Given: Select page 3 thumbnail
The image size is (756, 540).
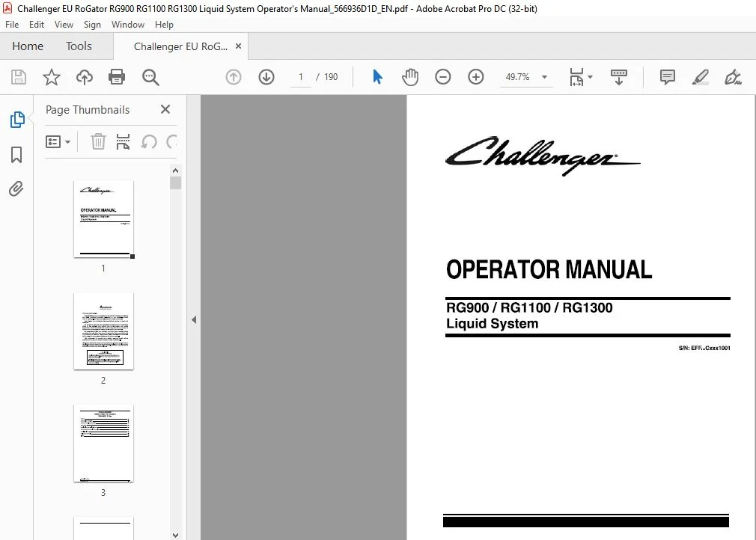Looking at the screenshot, I should tap(103, 444).
